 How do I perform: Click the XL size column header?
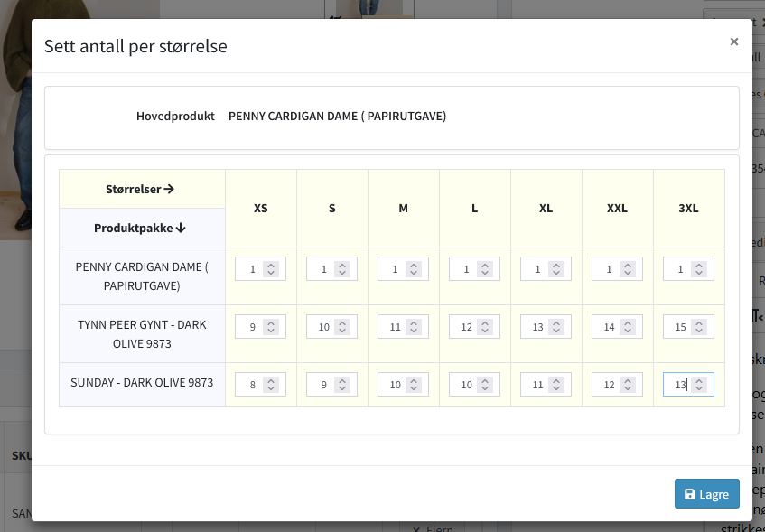546,208
